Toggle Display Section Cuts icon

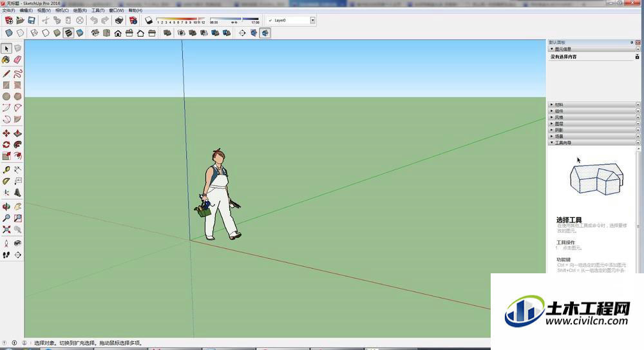[265, 33]
